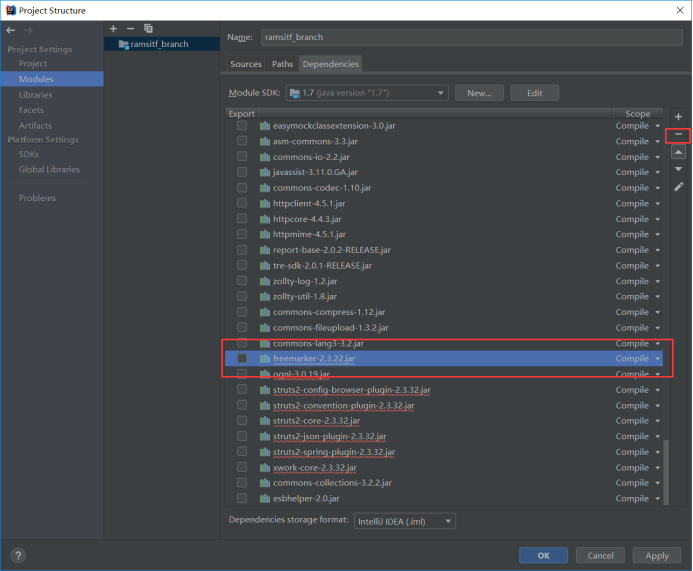Open Artifacts settings section

coord(35,126)
